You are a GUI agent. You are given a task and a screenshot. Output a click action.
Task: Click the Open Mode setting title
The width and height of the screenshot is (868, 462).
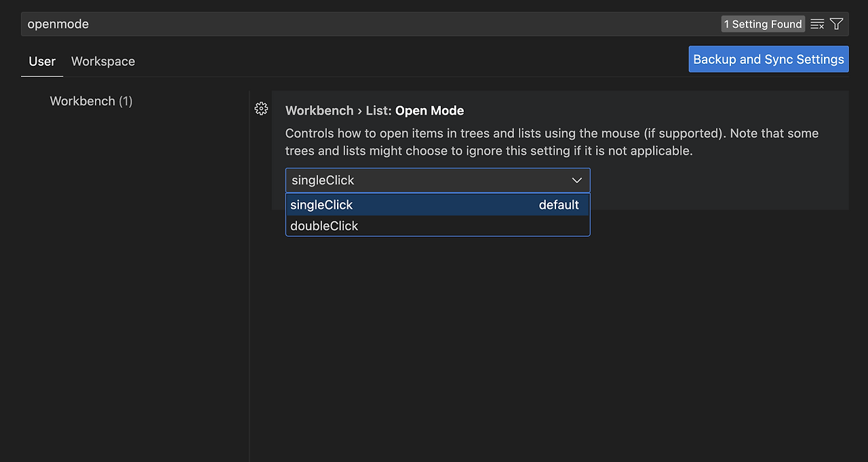[x=429, y=110]
